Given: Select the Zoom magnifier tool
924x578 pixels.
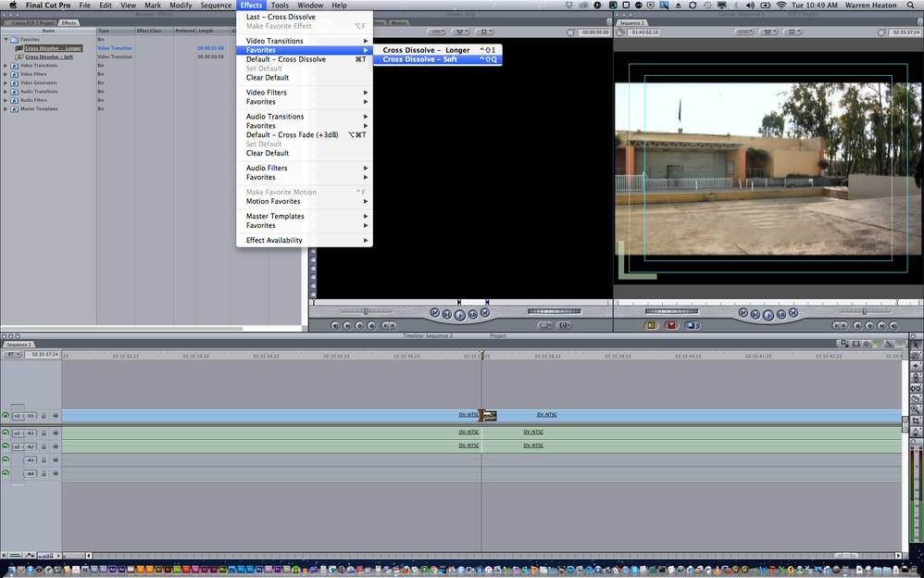Looking at the screenshot, I should pyautogui.click(x=916, y=410).
